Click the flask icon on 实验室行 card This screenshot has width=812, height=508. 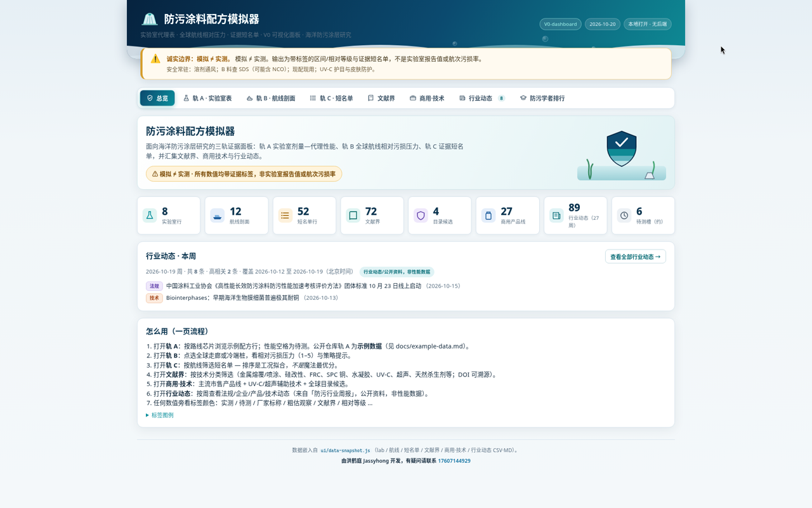(x=150, y=215)
